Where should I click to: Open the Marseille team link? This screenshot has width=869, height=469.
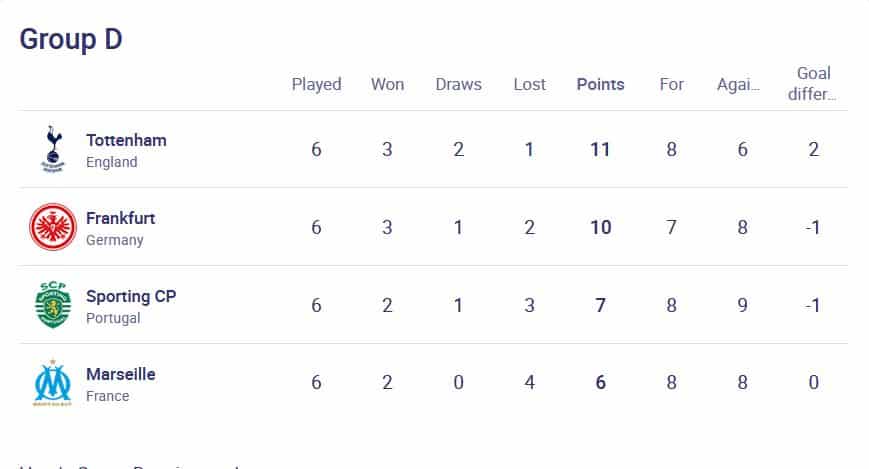(x=121, y=374)
